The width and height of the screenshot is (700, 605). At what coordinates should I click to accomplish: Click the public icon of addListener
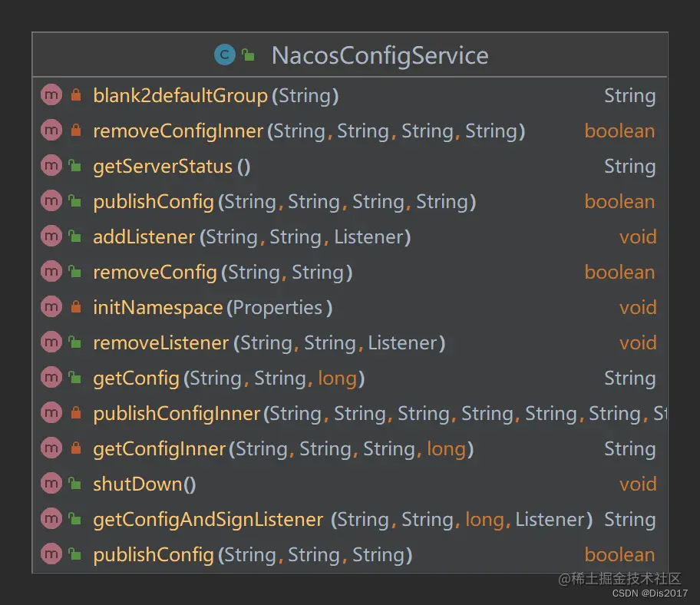point(74,236)
